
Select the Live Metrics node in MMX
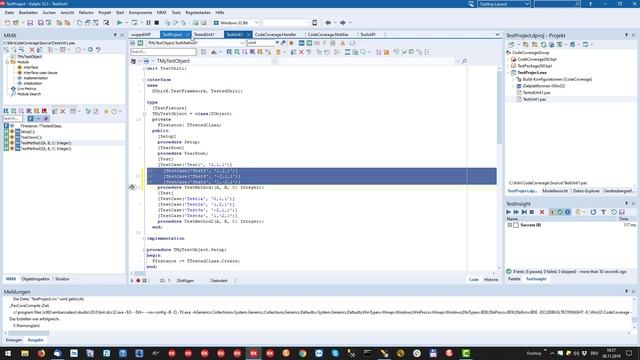tap(27, 89)
